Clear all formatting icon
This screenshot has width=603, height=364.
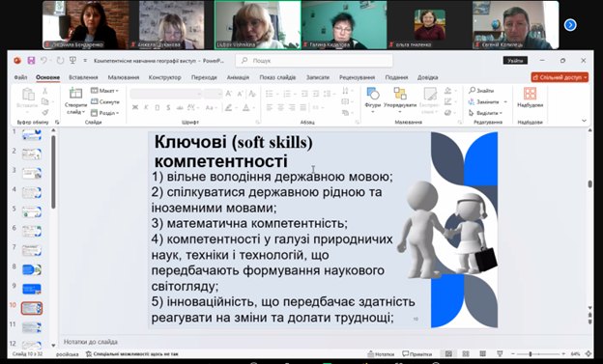252,94
